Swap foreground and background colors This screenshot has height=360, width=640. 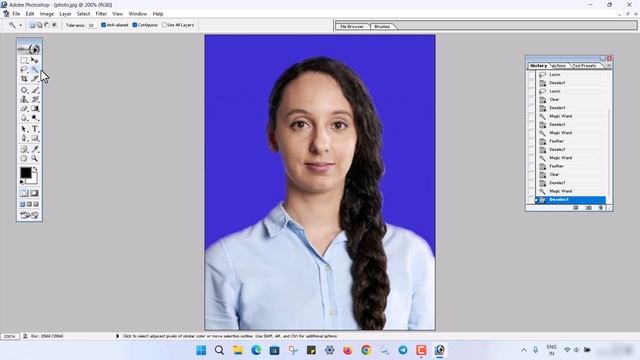tap(35, 169)
